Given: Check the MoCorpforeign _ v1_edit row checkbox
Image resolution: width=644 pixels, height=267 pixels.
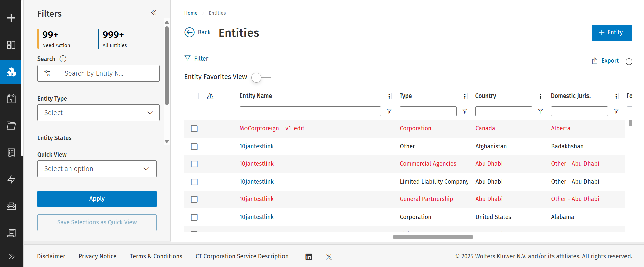Looking at the screenshot, I should [x=194, y=129].
